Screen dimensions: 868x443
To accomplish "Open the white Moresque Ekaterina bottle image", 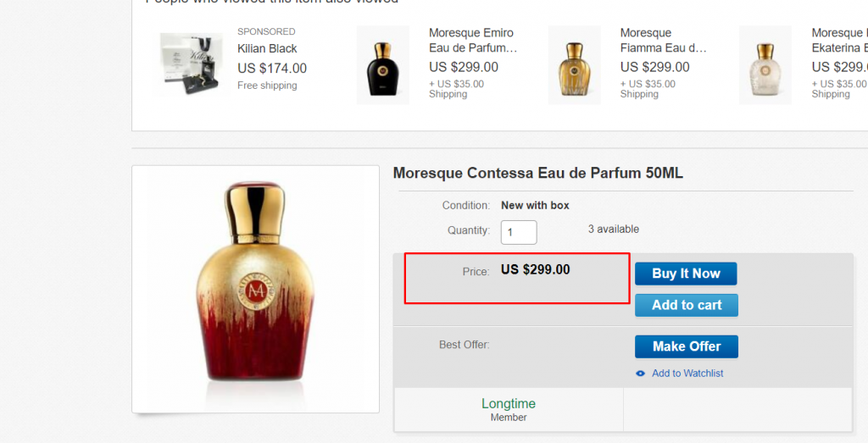I will tap(765, 65).
